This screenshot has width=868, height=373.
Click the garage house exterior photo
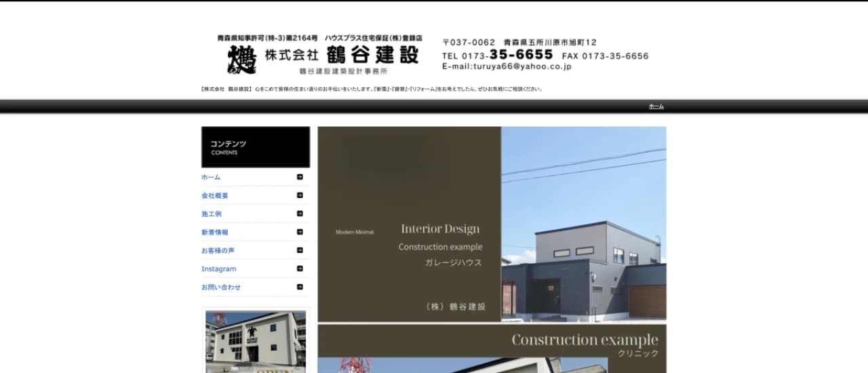pyautogui.click(x=584, y=224)
